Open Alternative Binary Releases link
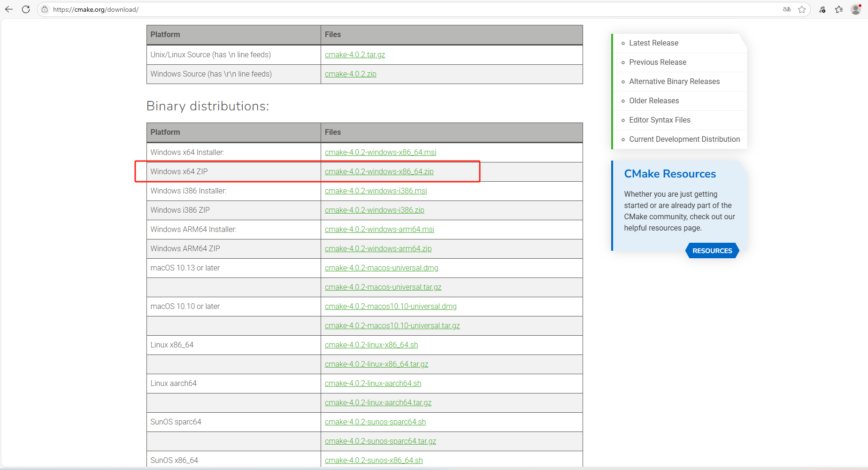Viewport: 868px width, 470px height. (675, 81)
